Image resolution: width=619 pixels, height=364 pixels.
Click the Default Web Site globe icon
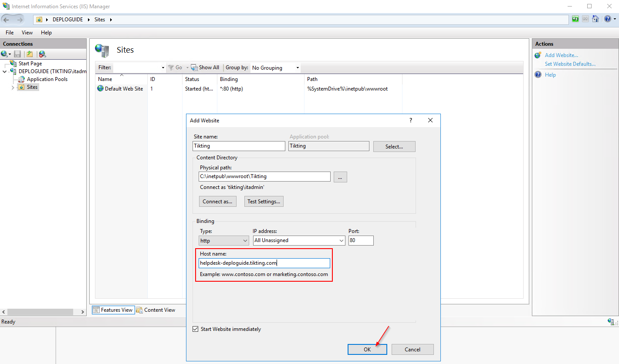click(x=101, y=89)
